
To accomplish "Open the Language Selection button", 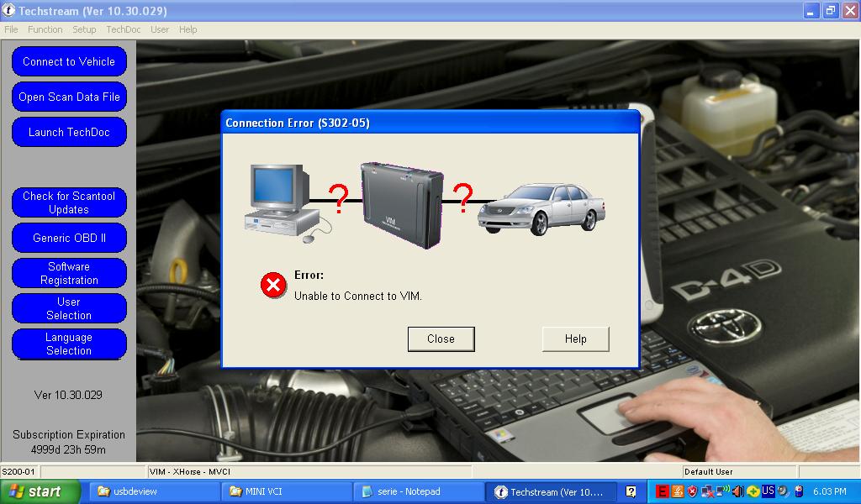I will click(69, 344).
